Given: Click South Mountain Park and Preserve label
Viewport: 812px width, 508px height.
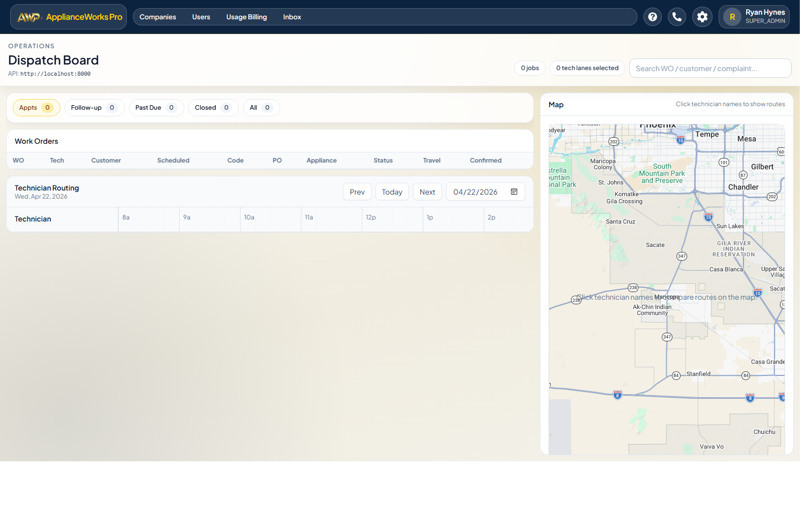Looking at the screenshot, I should pyautogui.click(x=662, y=173).
